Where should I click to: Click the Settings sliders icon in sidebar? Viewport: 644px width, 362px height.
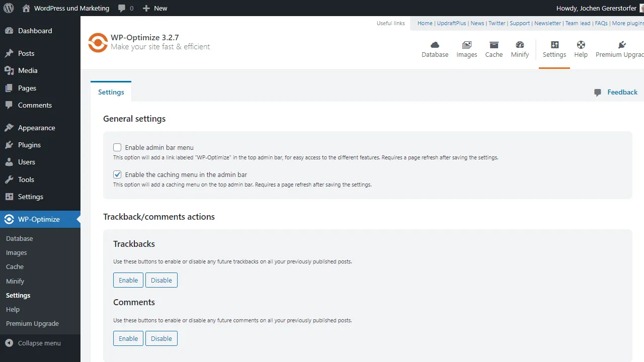[x=9, y=197]
